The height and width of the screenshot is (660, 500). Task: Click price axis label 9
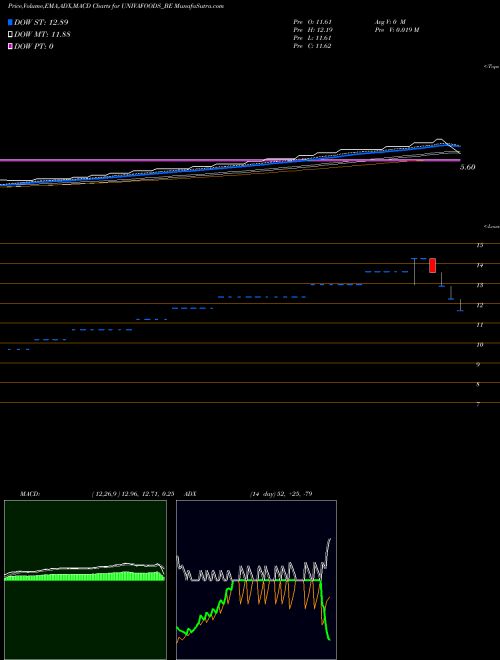click(478, 365)
